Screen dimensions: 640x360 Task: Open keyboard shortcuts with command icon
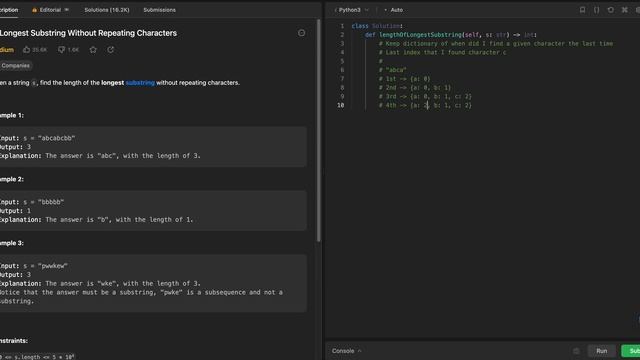(624, 10)
